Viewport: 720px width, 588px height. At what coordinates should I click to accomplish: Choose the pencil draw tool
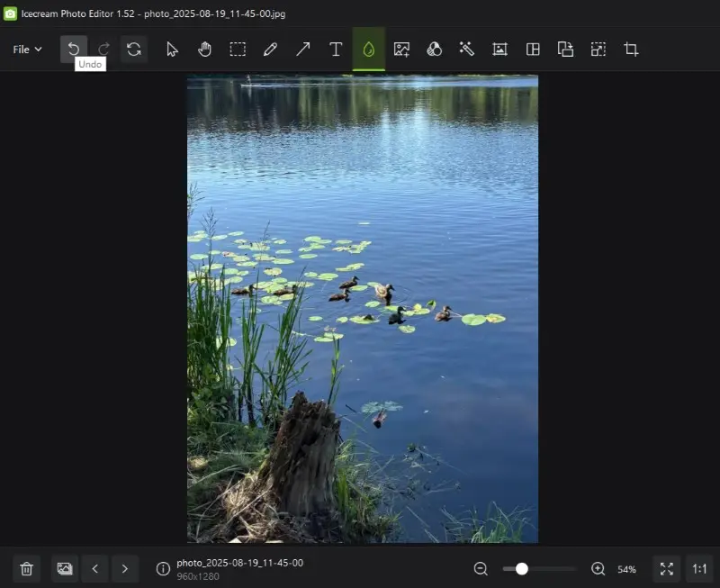click(270, 50)
